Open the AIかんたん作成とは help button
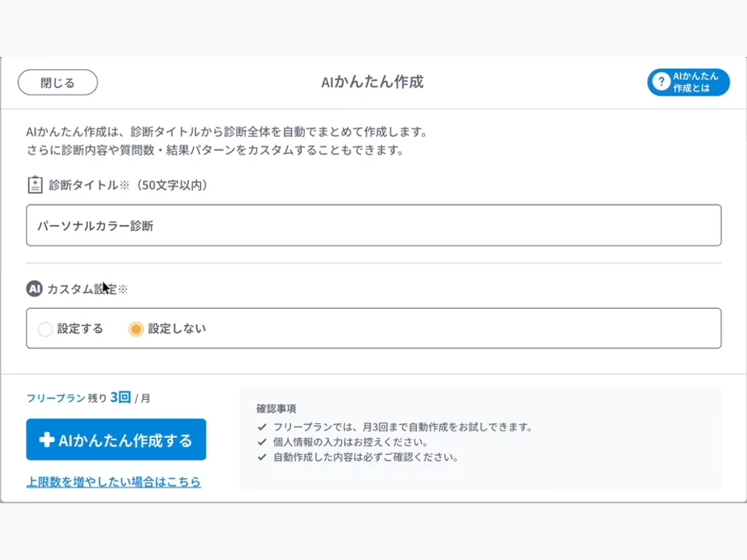Viewport: 747px width, 560px height. [x=689, y=82]
